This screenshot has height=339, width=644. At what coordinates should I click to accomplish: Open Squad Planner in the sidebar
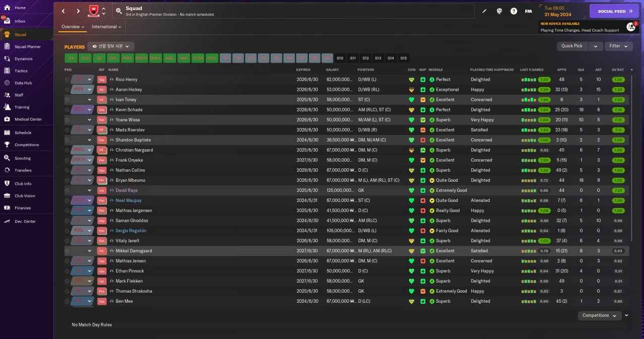(28, 46)
